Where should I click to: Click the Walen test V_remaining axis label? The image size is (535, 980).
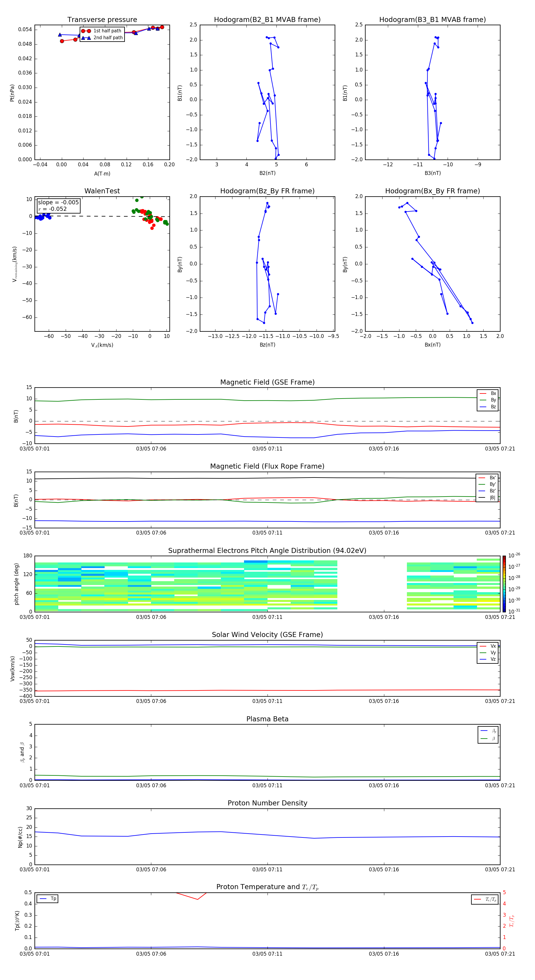pyautogui.click(x=15, y=264)
